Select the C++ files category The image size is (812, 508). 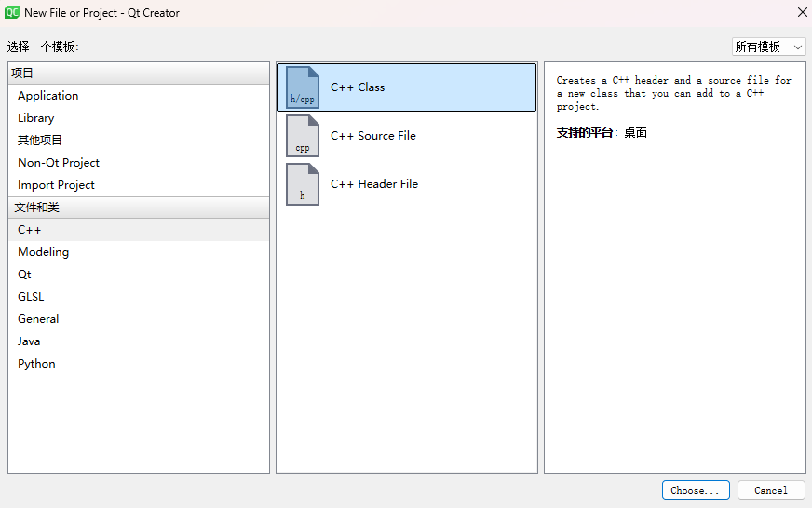(x=139, y=230)
